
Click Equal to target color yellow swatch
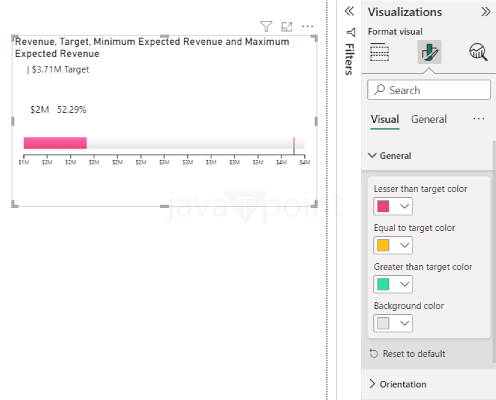click(x=383, y=245)
